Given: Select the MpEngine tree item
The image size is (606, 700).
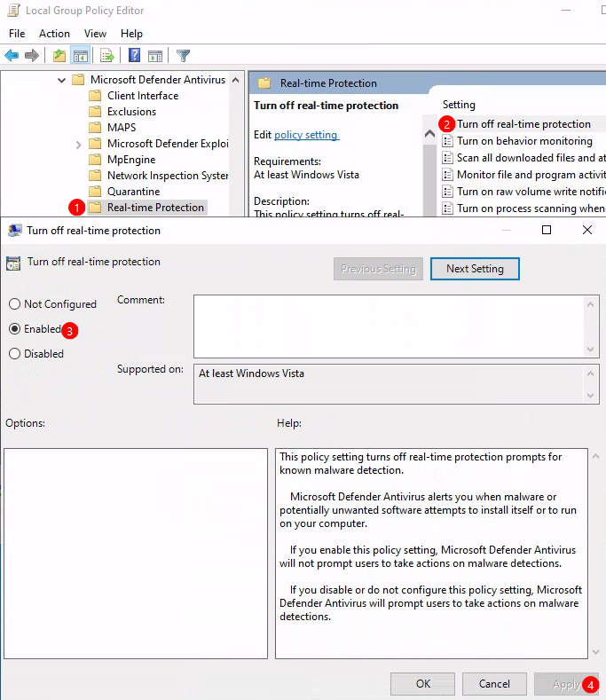Looking at the screenshot, I should [x=131, y=160].
